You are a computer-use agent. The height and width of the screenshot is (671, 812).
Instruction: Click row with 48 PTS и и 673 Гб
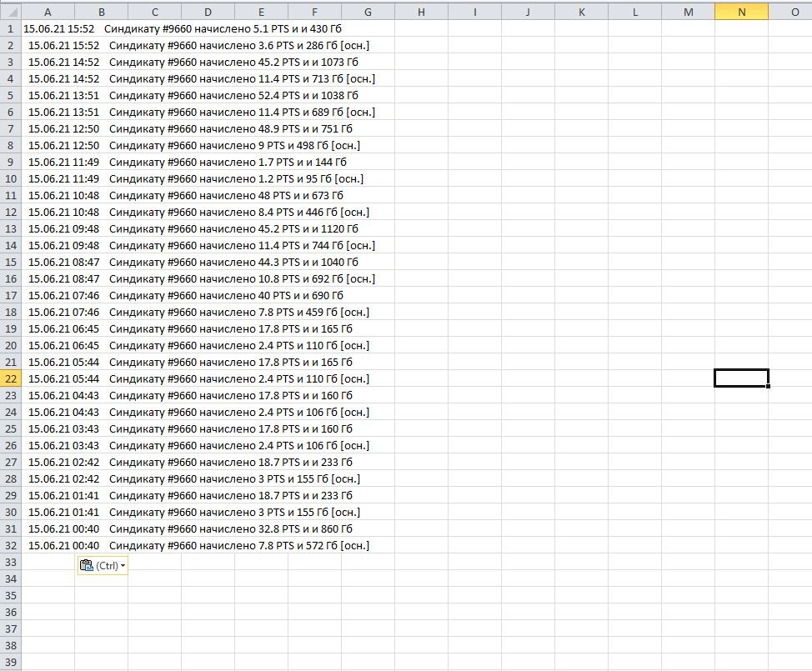click(185, 195)
